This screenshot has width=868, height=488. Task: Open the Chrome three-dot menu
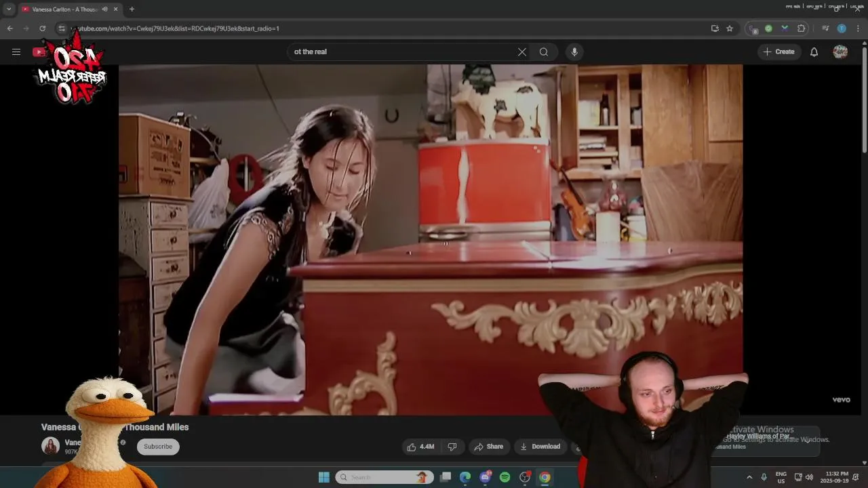point(858,28)
